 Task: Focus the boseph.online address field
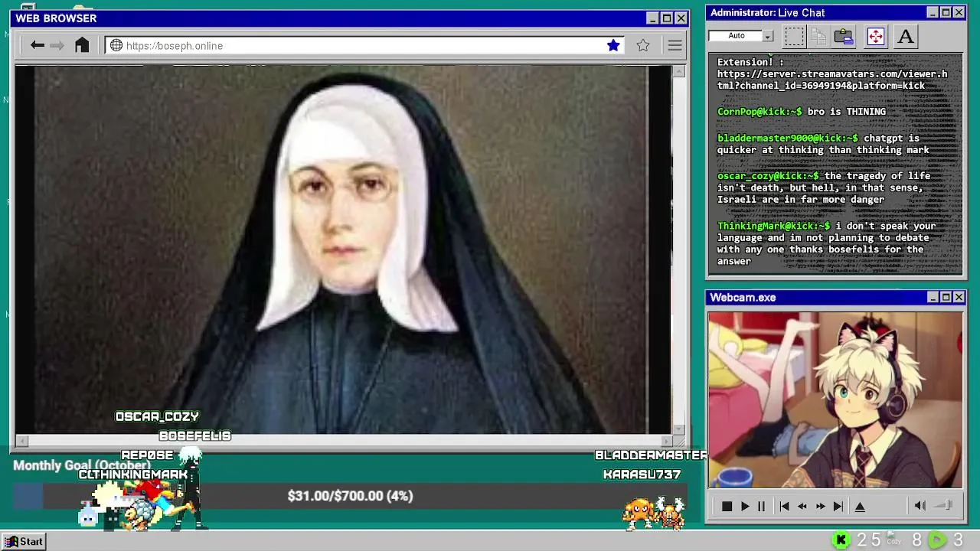click(x=364, y=45)
